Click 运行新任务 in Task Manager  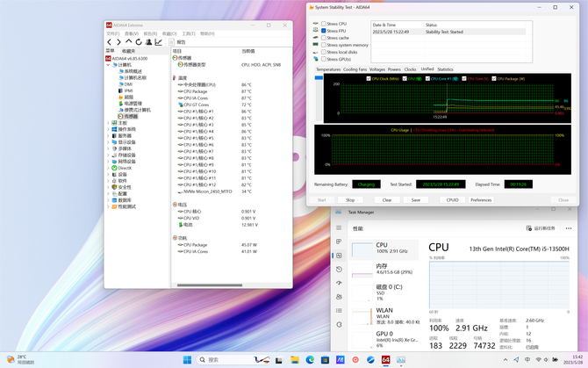click(541, 228)
